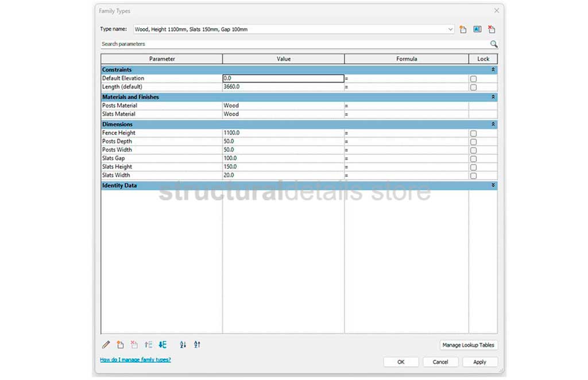The height and width of the screenshot is (380, 588).
Task: Lock the Fence Height parameter
Action: pyautogui.click(x=473, y=133)
